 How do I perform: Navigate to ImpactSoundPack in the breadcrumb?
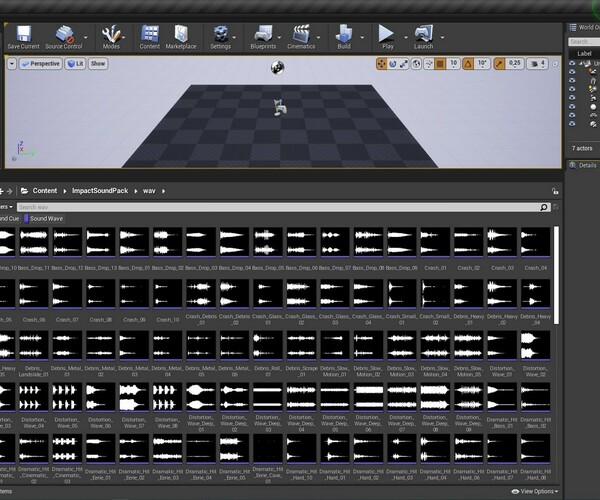[x=100, y=191]
